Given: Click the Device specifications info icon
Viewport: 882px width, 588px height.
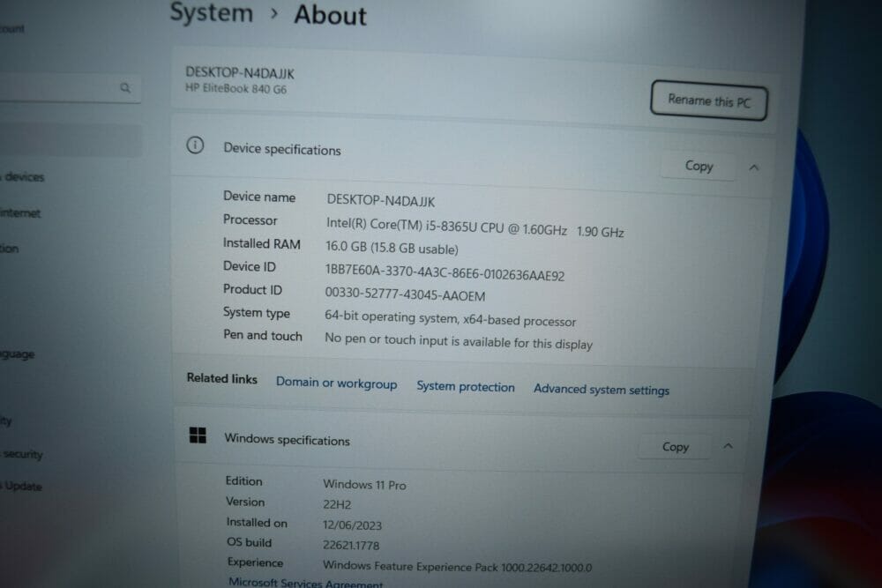Looking at the screenshot, I should [x=195, y=145].
